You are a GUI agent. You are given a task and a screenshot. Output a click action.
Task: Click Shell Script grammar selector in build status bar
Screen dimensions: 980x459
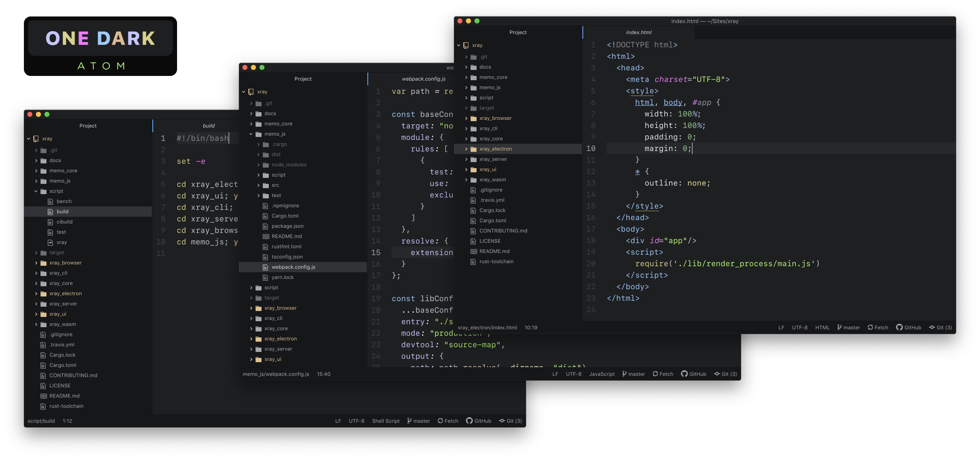click(x=386, y=421)
